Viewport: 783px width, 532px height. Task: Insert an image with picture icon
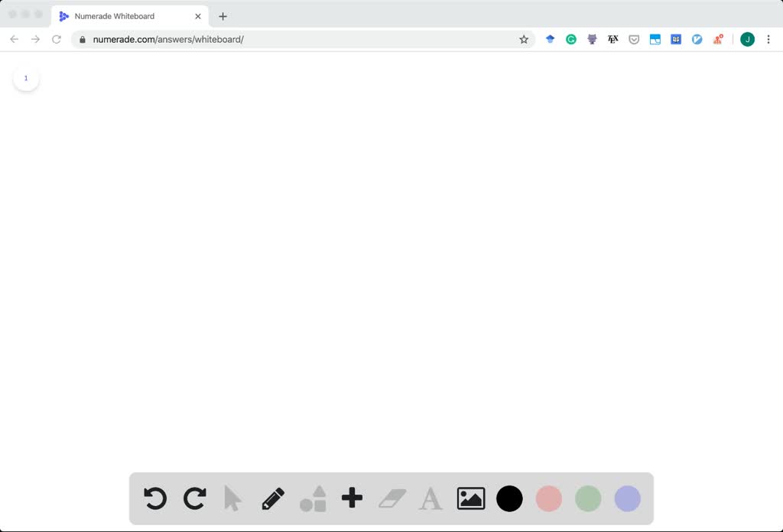[x=471, y=498]
